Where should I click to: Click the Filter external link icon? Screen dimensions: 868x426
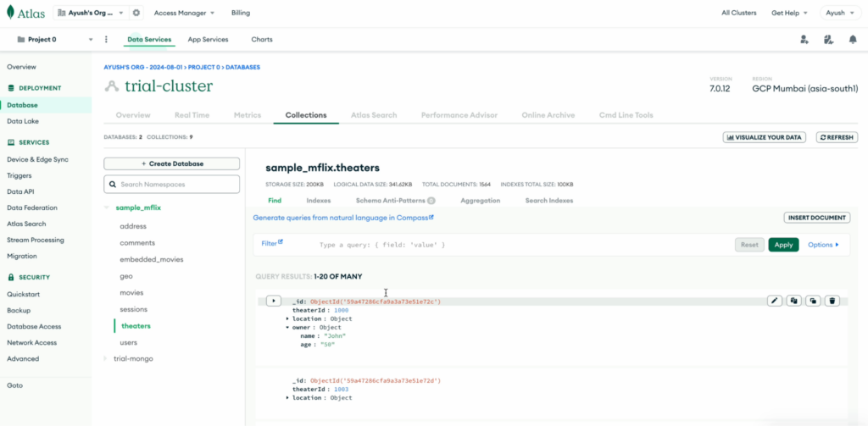pos(281,241)
